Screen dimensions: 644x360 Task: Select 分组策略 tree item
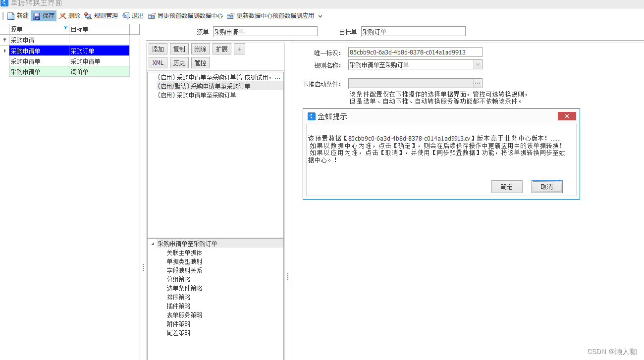[x=178, y=279]
